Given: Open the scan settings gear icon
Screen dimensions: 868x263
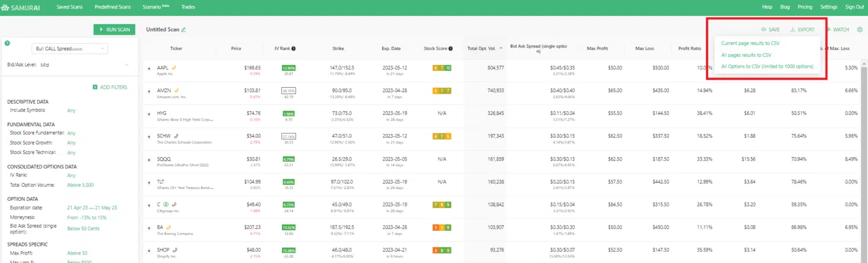Looking at the screenshot, I should 860,29.
